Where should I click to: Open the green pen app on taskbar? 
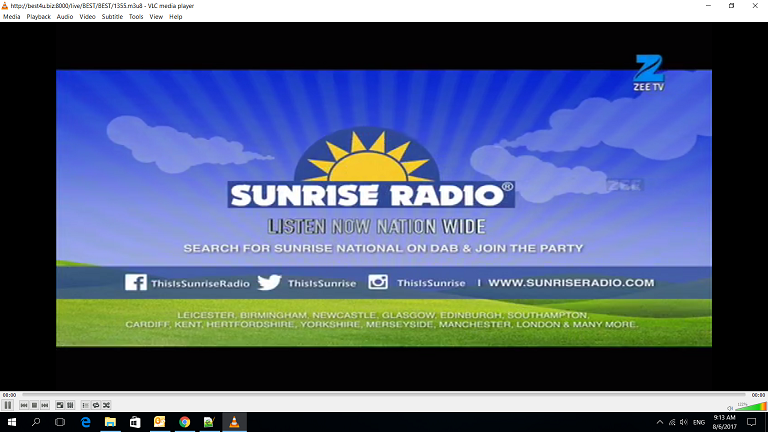(x=209, y=422)
